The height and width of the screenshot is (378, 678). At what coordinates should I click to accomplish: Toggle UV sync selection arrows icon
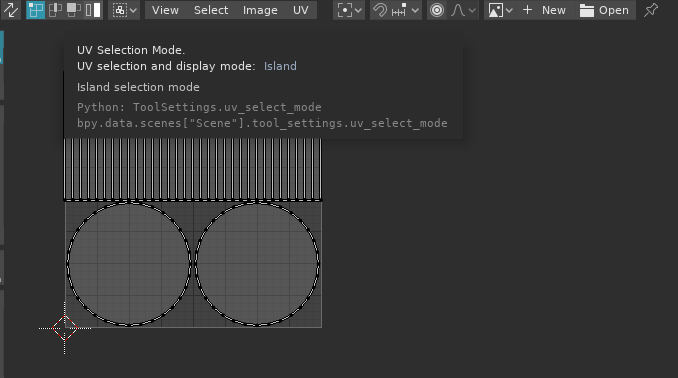11,10
